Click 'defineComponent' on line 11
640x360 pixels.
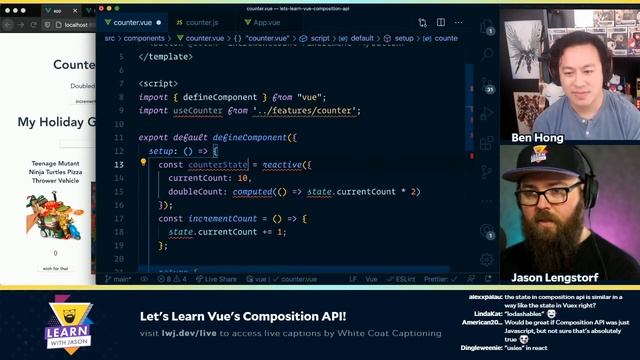pos(249,138)
